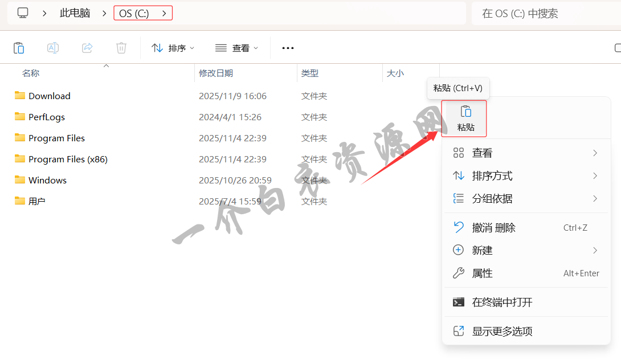Click the delete trash icon in toolbar
Screen dimensions: 621x364
tap(121, 48)
